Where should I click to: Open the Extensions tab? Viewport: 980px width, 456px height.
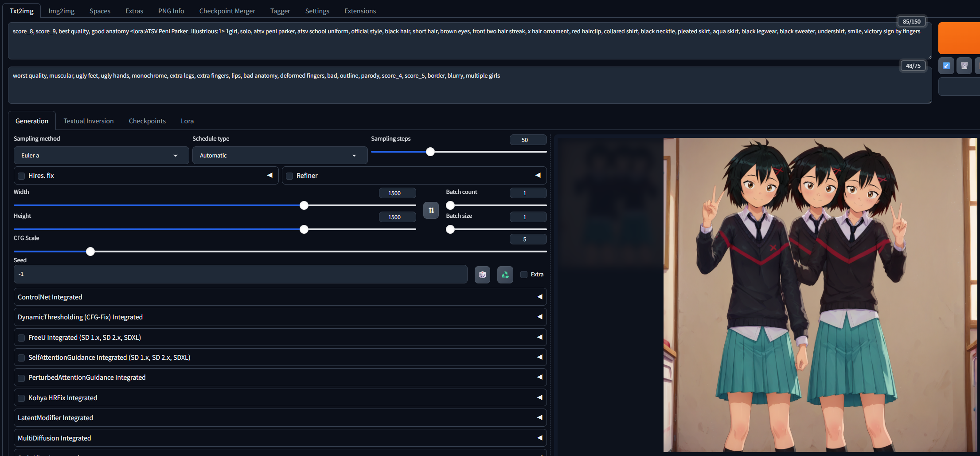(360, 11)
